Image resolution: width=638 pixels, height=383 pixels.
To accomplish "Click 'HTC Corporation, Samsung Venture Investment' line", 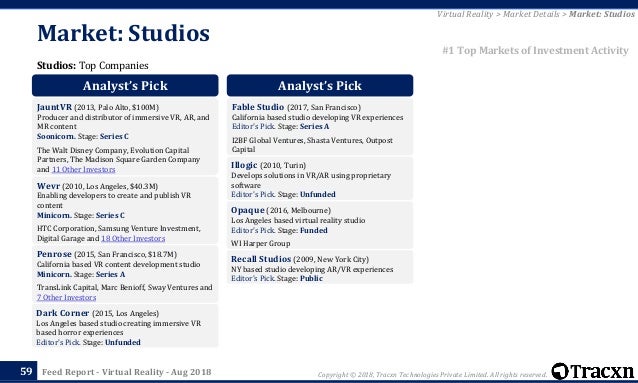I will pos(119,234).
